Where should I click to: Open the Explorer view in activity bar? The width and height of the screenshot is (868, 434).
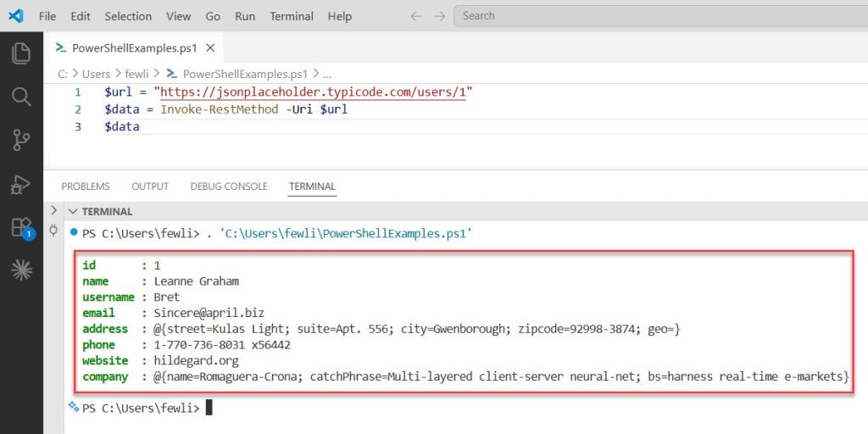21,53
